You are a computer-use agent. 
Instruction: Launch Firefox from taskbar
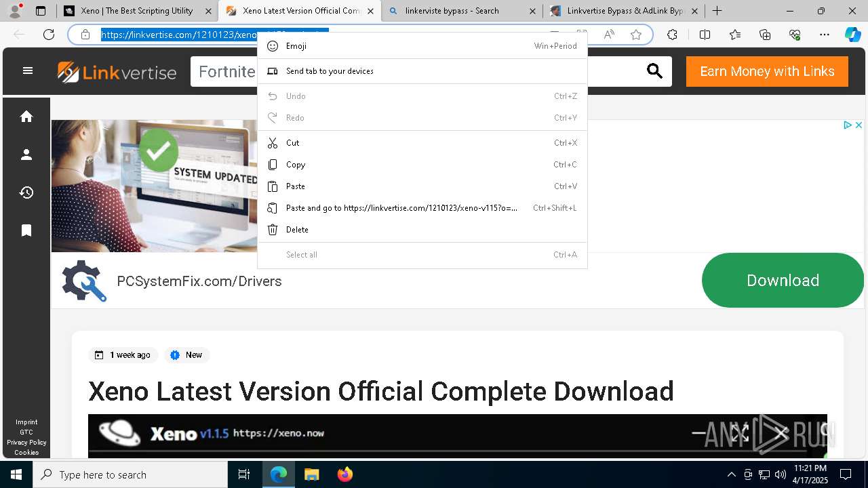345,474
